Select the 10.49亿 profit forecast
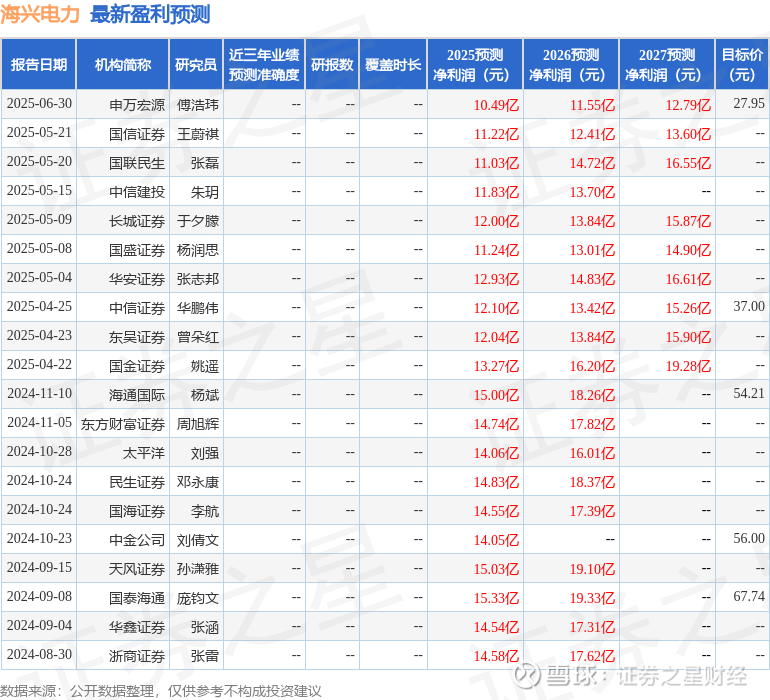 click(x=496, y=105)
